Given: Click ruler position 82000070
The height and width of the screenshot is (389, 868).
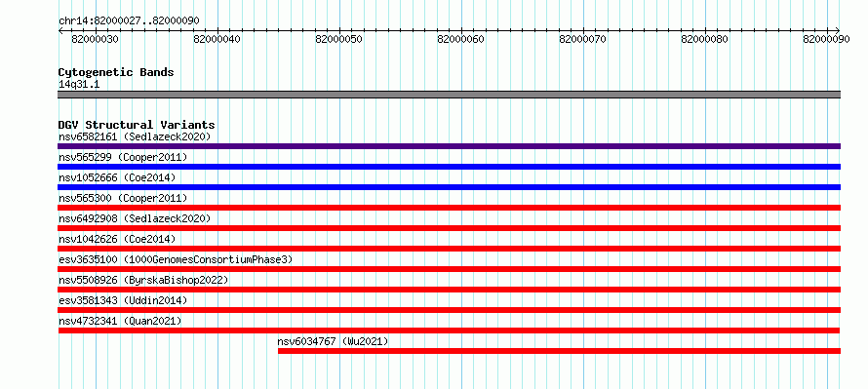Looking at the screenshot, I should 583,39.
